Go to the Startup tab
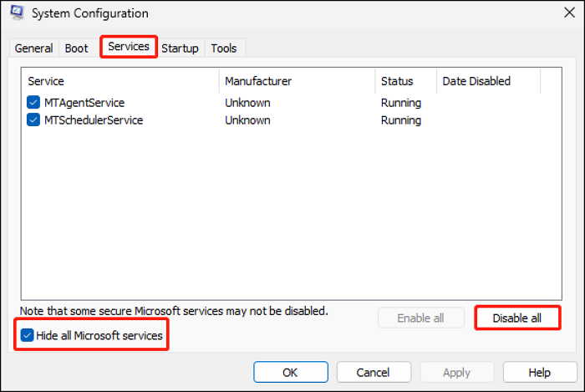This screenshot has width=585, height=392. (x=180, y=48)
